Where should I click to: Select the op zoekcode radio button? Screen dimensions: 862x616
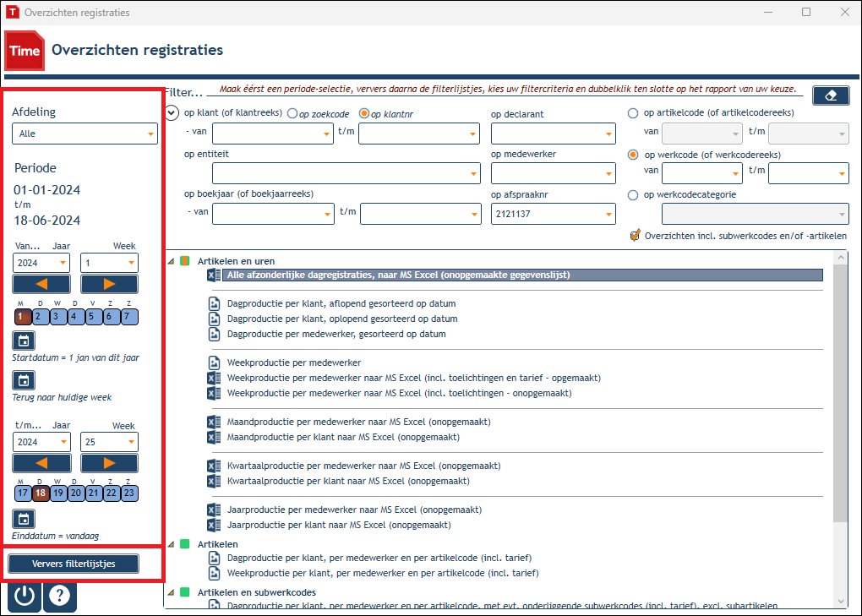(x=292, y=114)
